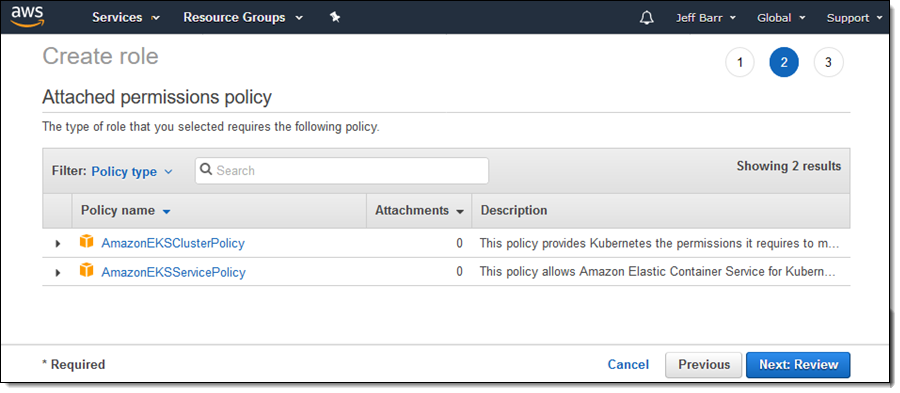Go to step 1 circle
Viewport: 900px width, 393px height.
coord(739,63)
